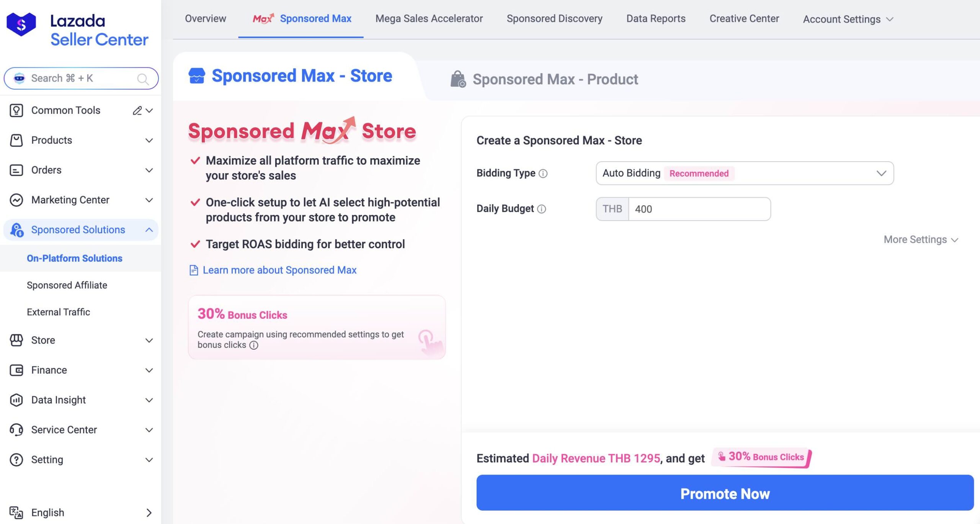Viewport: 980px width, 524px height.
Task: Click the Finance wallet icon
Action: click(16, 370)
